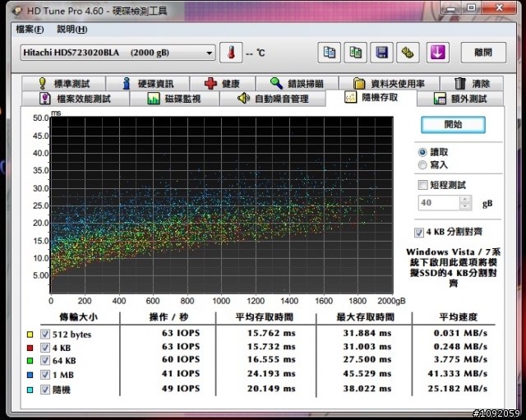The height and width of the screenshot is (420, 526).
Task: Click HD Tune Pro title bar icon
Action: pos(17,11)
